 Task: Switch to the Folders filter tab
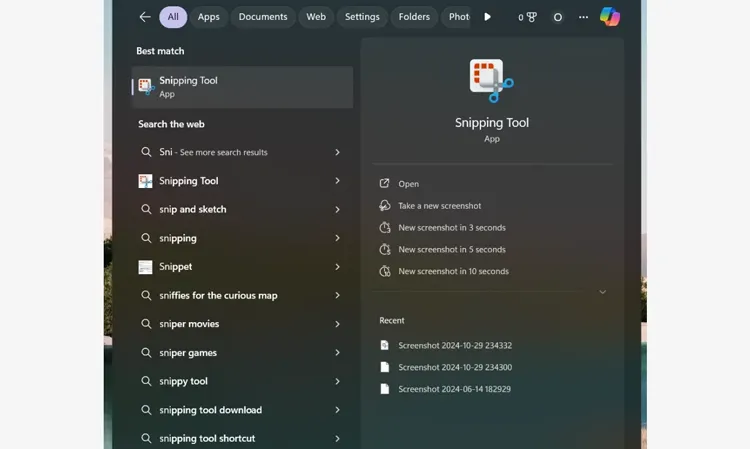414,17
